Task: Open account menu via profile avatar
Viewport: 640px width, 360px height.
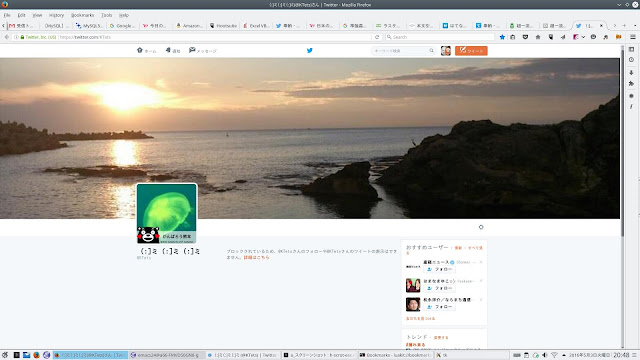Action: pos(446,51)
